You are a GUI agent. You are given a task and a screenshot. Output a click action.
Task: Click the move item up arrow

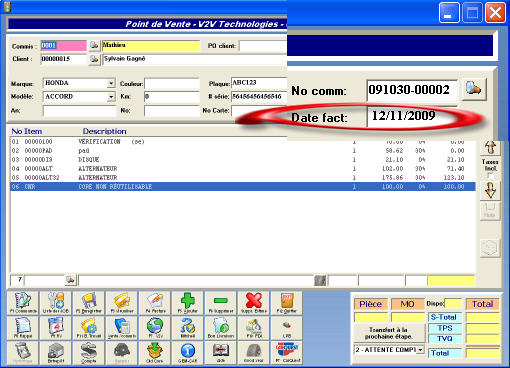490,147
